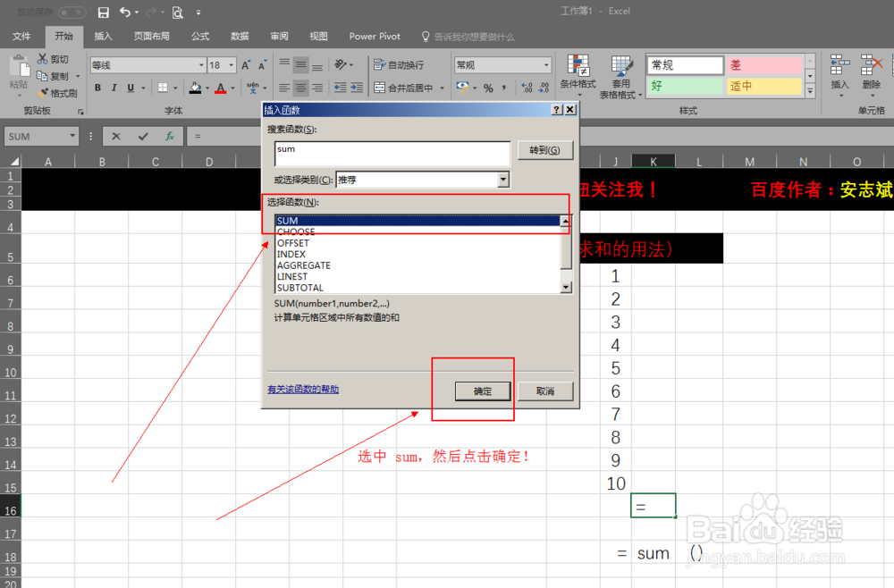Open Print Preview icon in quick access toolbar

pos(178,13)
